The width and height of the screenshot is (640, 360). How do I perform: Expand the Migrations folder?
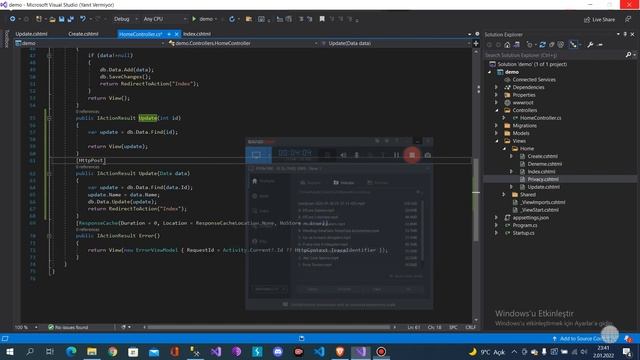pos(496,126)
